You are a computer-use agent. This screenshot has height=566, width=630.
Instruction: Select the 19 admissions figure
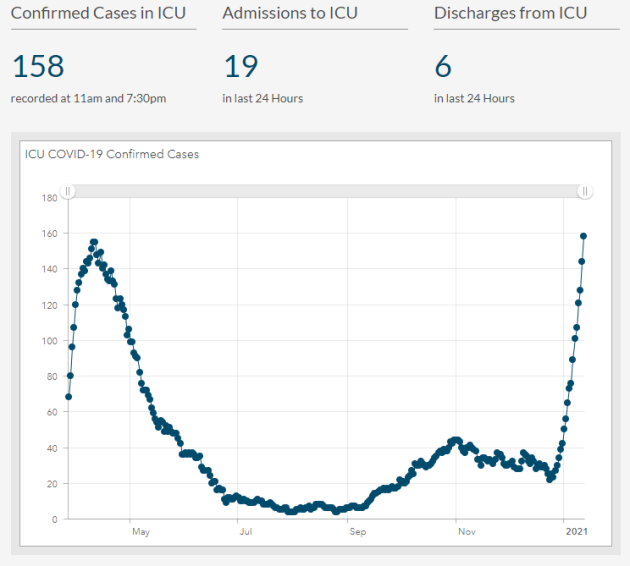240,66
